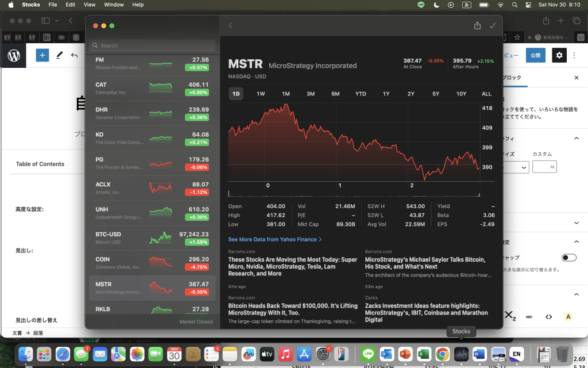Click the yellow A highlight color icon
Viewport: 588px width, 368px height.
coord(568,317)
